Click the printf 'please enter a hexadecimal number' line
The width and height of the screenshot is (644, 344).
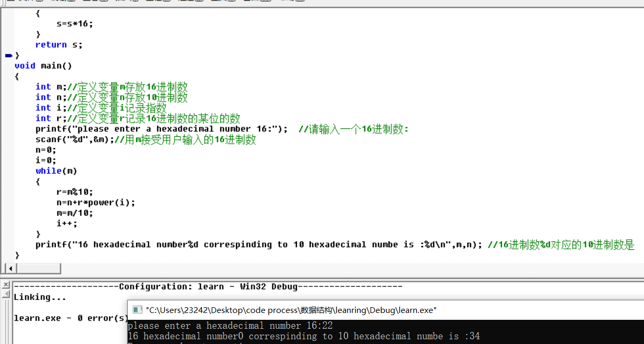click(222, 129)
